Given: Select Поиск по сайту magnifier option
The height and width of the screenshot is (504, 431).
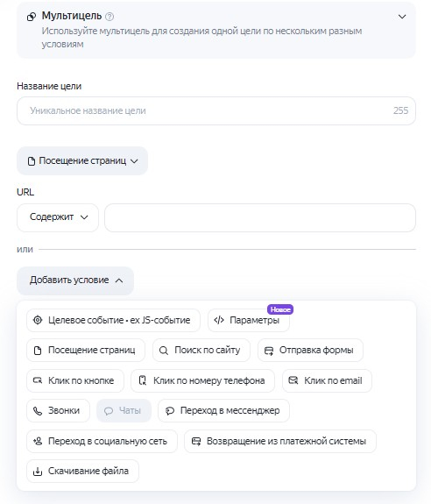Looking at the screenshot, I should tap(201, 350).
